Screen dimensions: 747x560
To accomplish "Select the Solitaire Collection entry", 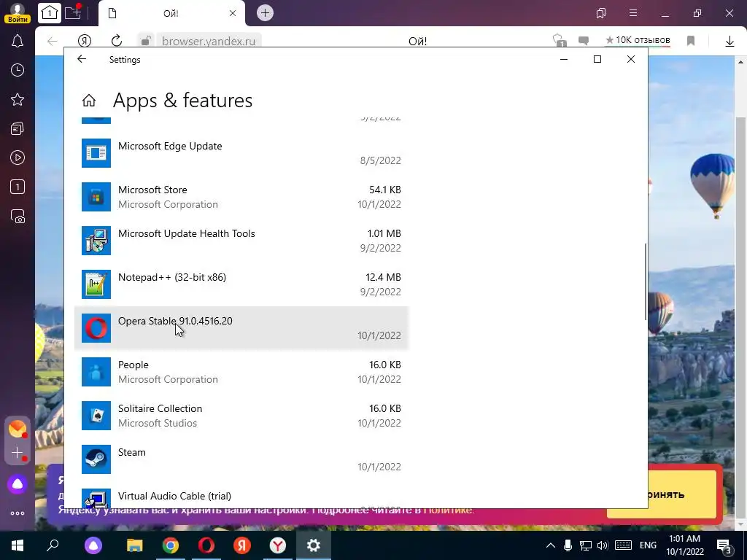I will click(x=241, y=416).
